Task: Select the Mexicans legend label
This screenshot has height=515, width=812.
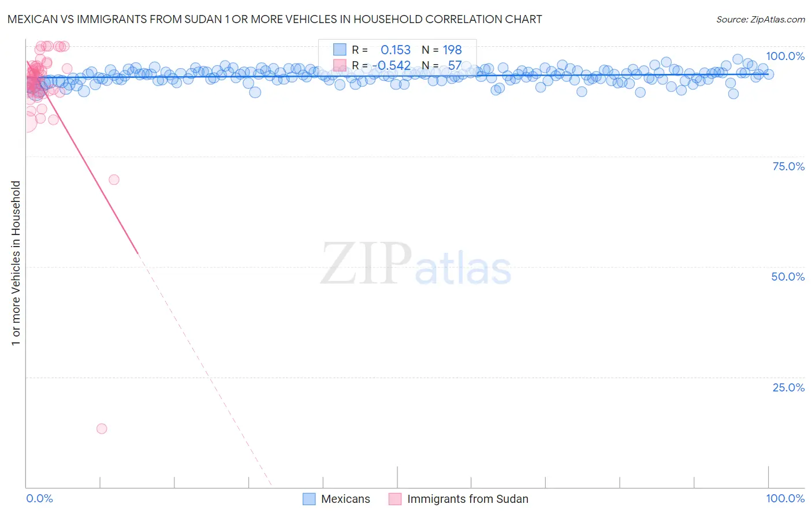Action: (345, 499)
